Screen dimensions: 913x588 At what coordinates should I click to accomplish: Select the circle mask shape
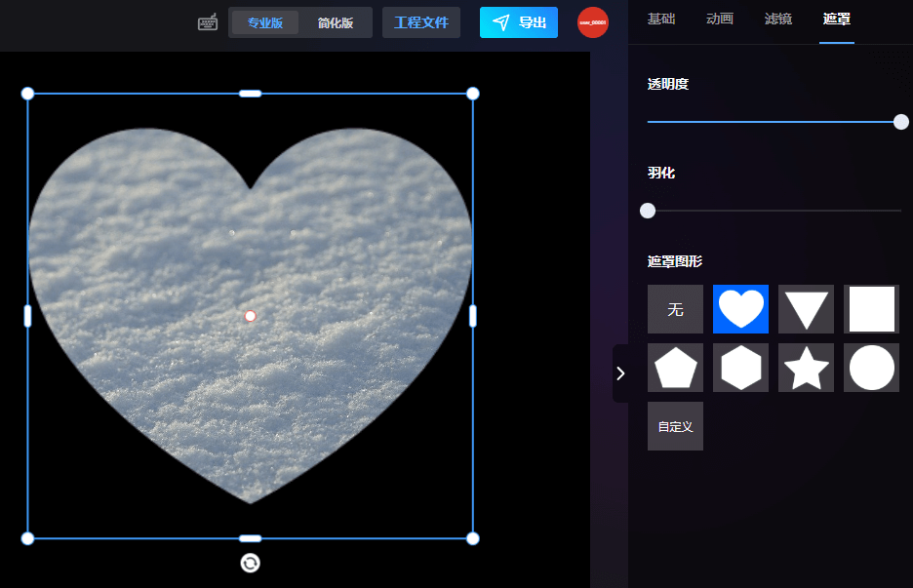point(871,368)
